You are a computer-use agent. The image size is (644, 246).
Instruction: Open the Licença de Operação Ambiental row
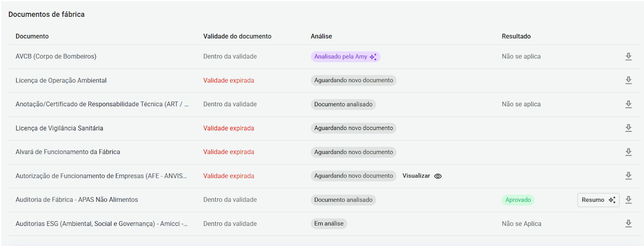61,81
